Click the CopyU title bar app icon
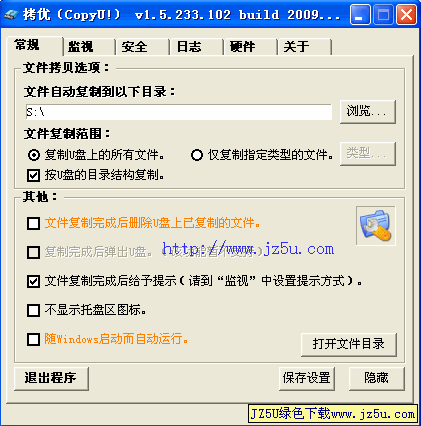 tap(11, 14)
